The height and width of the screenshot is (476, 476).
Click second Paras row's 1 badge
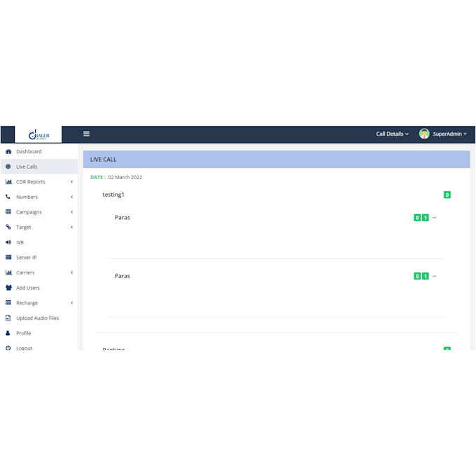426,276
